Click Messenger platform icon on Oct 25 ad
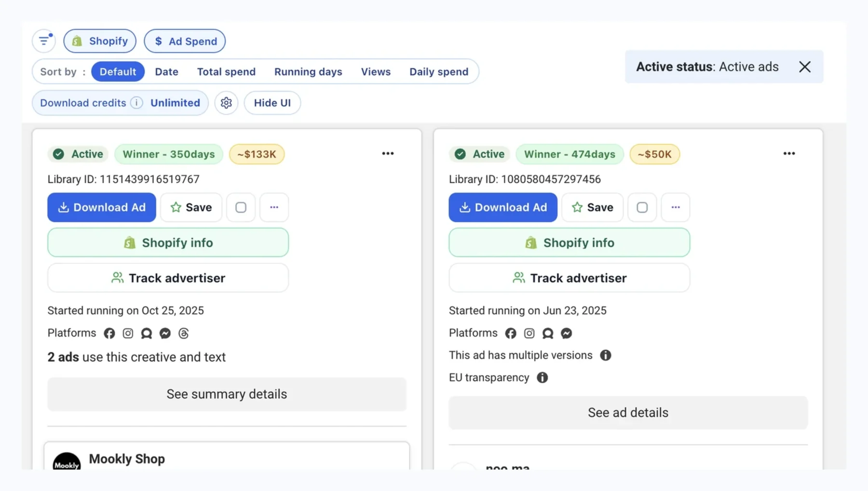 (x=165, y=333)
